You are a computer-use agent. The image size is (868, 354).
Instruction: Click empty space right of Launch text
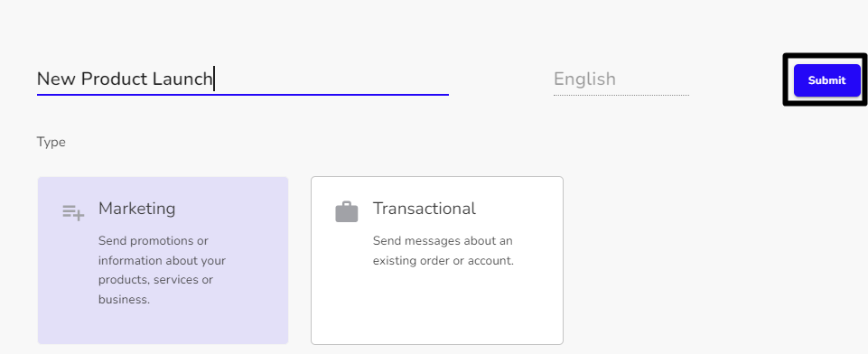point(332,79)
